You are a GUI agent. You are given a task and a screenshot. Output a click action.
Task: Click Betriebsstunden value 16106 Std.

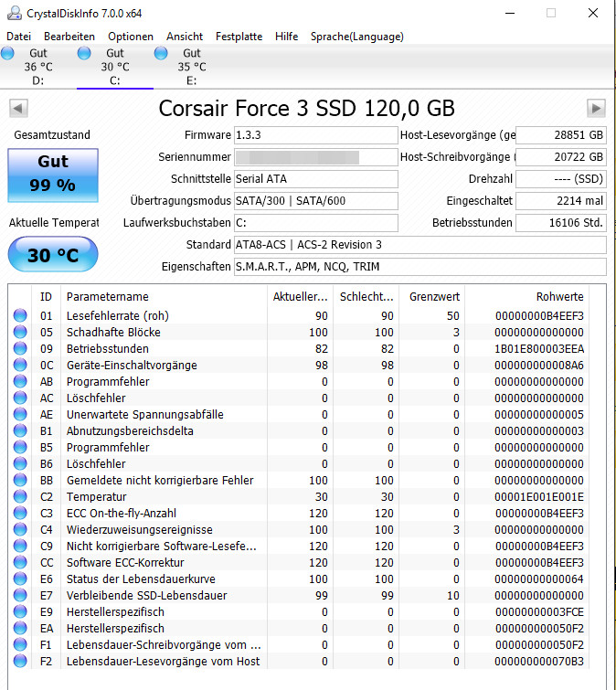coord(561,223)
